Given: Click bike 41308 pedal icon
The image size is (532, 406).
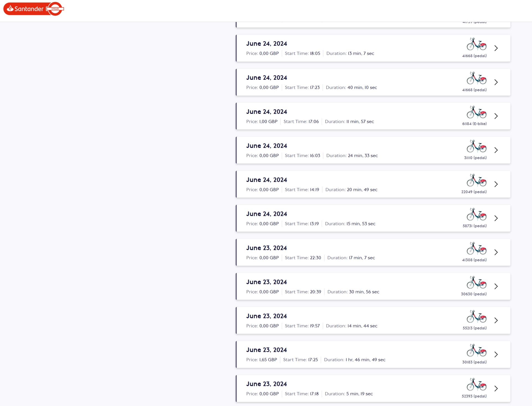Looking at the screenshot, I should pos(476,248).
